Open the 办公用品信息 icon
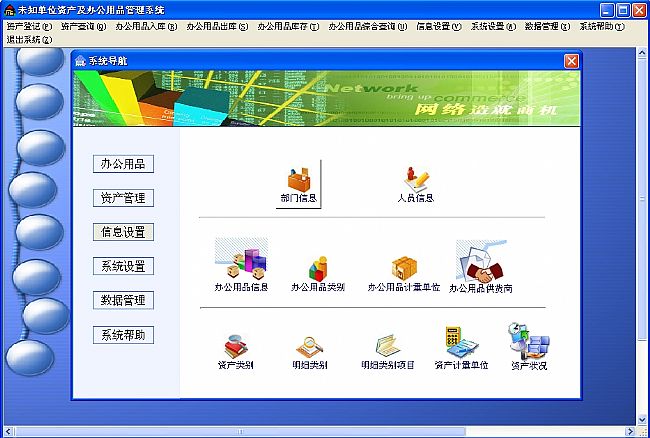The width and height of the screenshot is (650, 438). click(x=241, y=265)
